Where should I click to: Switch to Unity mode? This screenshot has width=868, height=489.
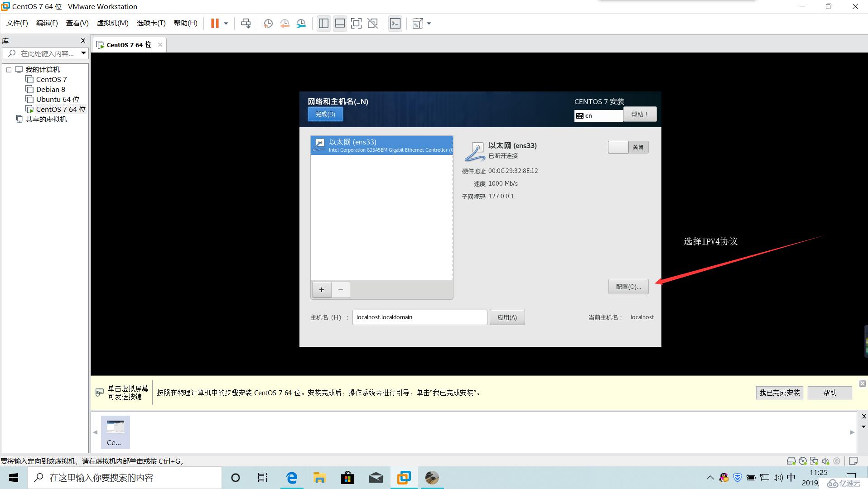[x=372, y=24]
